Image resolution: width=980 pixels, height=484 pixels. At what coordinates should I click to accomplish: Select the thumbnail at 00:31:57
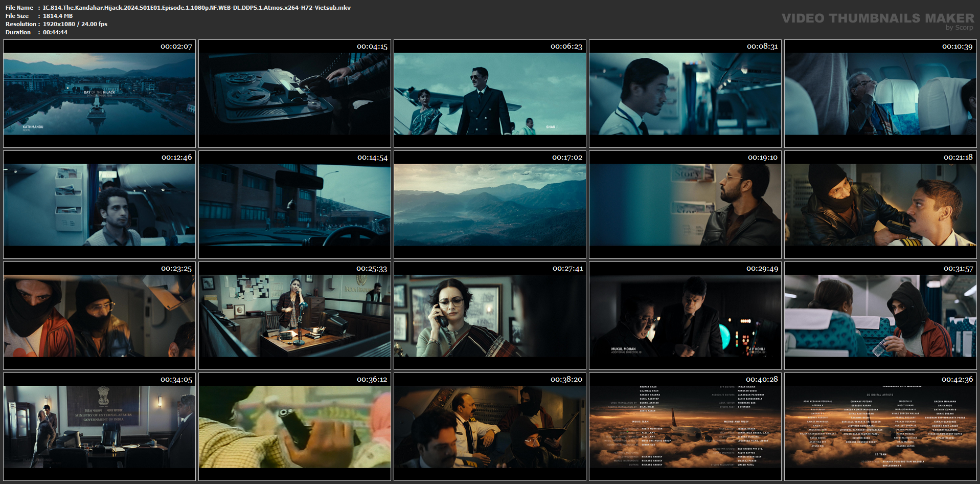pyautogui.click(x=880, y=316)
